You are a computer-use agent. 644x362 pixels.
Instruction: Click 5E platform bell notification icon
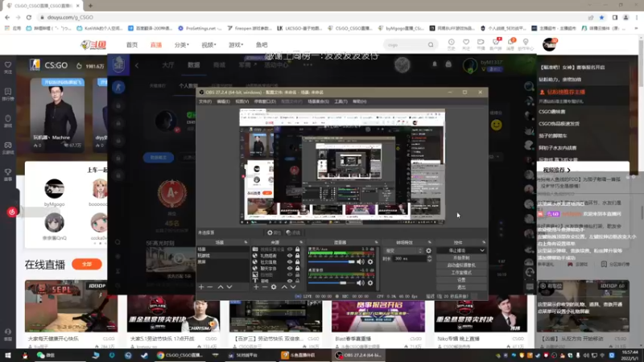tap(435, 64)
